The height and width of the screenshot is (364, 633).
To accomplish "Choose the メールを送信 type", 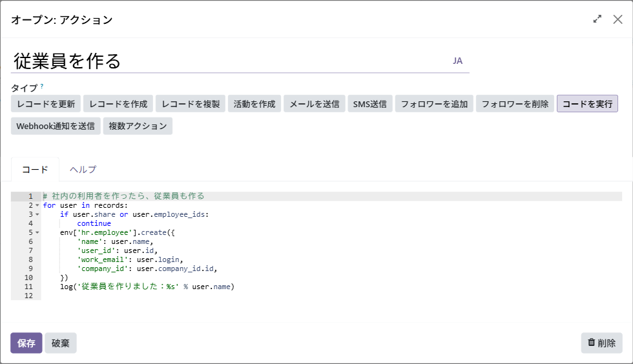I will (x=315, y=104).
